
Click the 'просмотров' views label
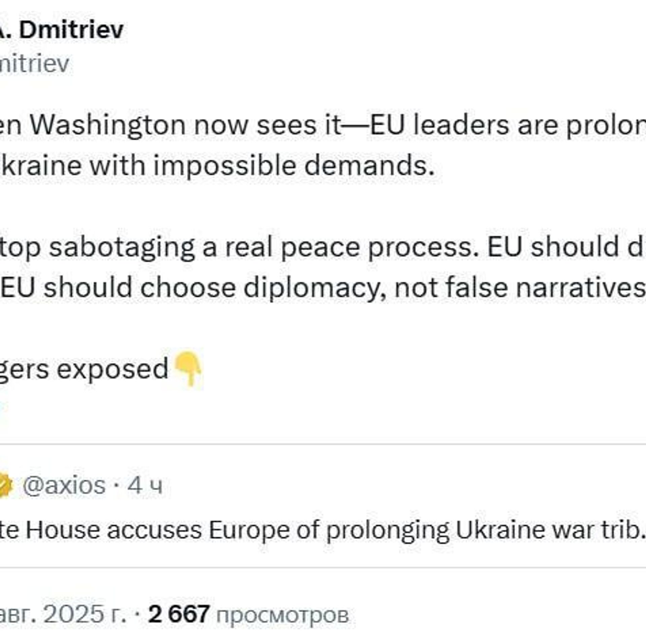[282, 615]
